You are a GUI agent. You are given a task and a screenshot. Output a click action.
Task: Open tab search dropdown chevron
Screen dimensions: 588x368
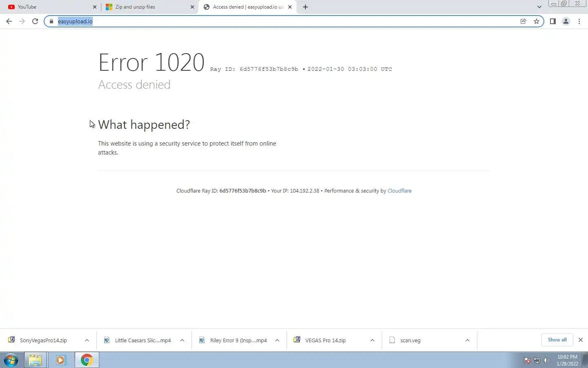(539, 7)
